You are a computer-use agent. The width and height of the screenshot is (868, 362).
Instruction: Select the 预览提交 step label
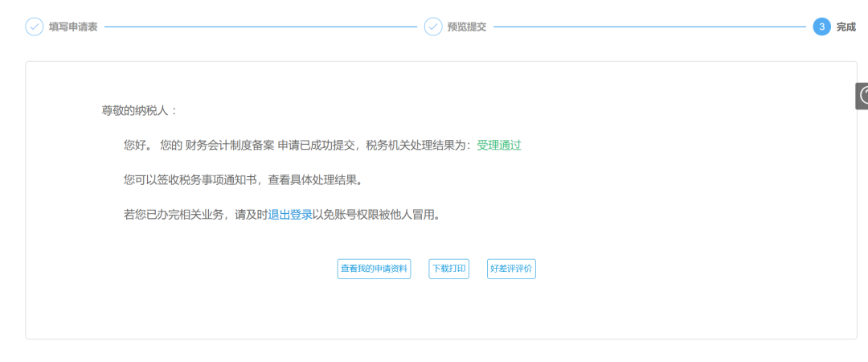click(x=467, y=27)
